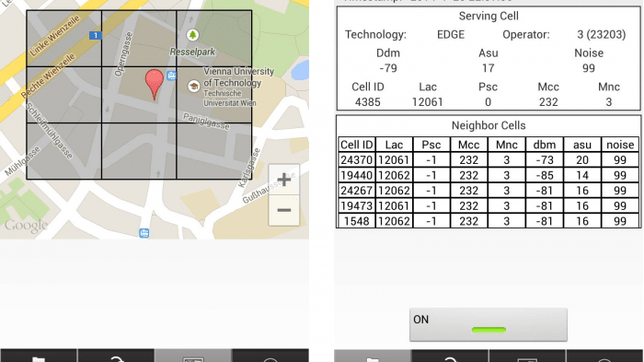Tap the Resselpark green tree marker

192,35
